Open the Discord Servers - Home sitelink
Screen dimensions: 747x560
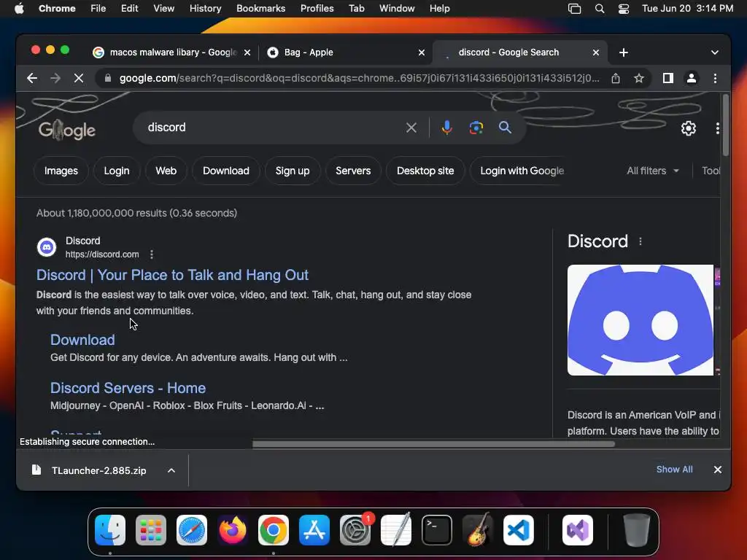(x=128, y=388)
